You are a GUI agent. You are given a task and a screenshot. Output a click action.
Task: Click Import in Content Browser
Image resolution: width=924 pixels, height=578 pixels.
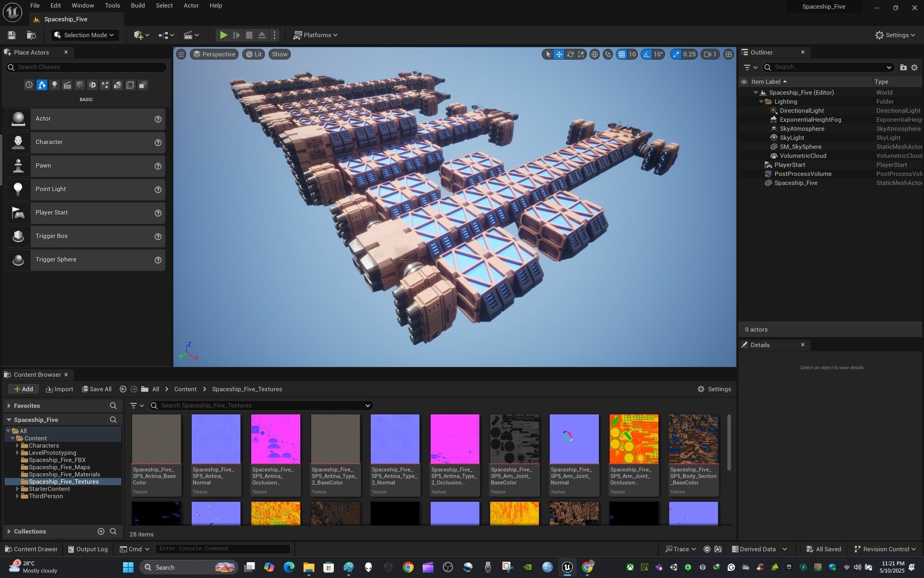(x=60, y=389)
